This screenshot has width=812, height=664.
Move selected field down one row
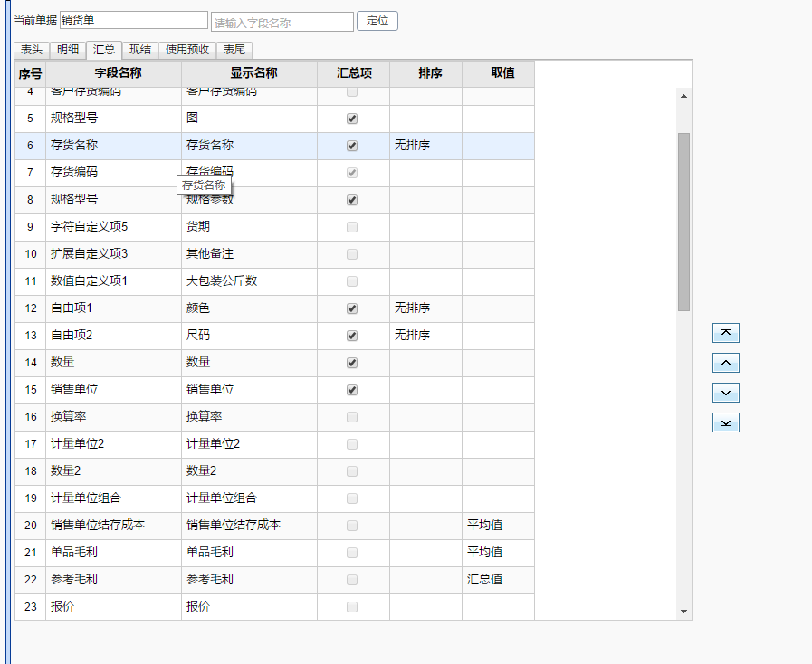(725, 393)
